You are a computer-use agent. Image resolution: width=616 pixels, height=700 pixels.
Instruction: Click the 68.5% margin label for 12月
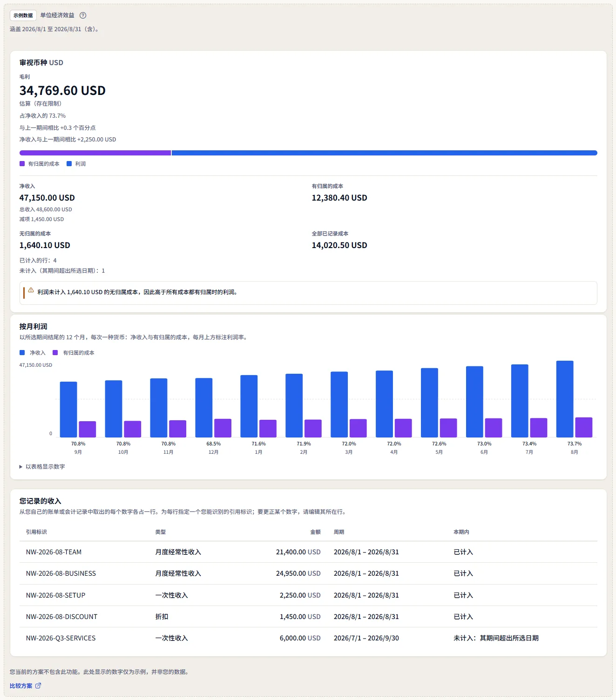213,444
